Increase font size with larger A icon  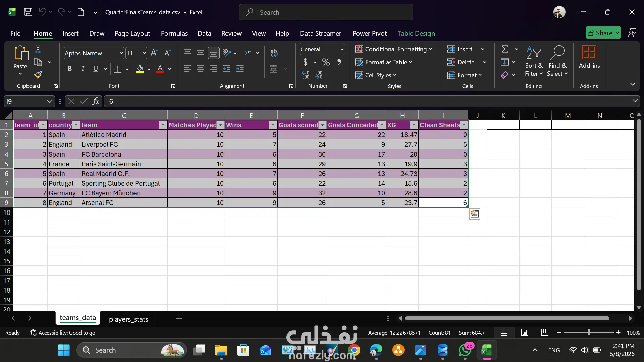(154, 53)
